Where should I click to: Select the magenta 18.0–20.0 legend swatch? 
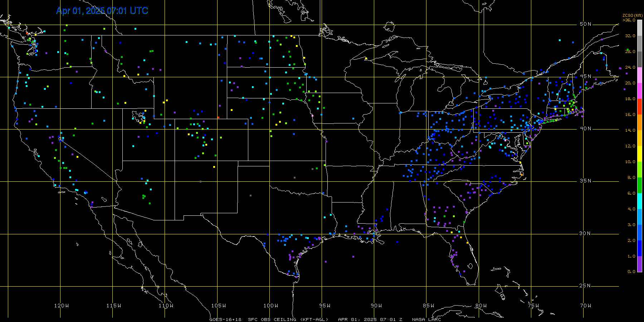click(640, 91)
